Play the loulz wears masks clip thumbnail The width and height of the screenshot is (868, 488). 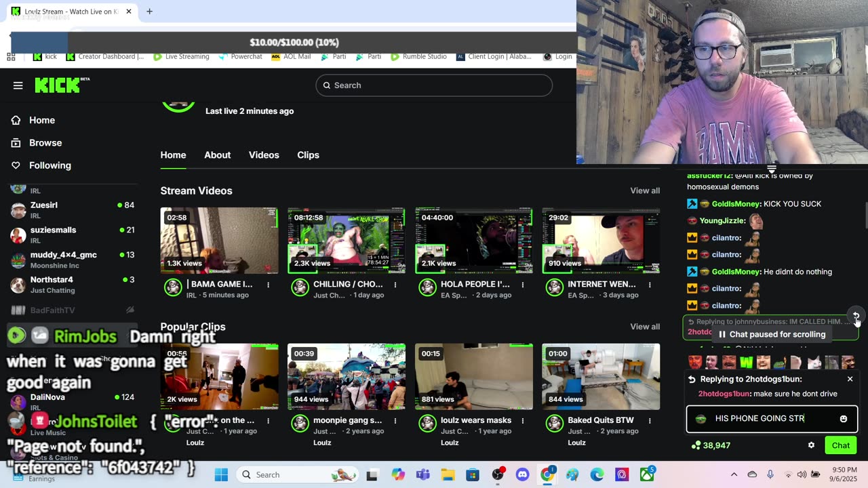coord(474,376)
